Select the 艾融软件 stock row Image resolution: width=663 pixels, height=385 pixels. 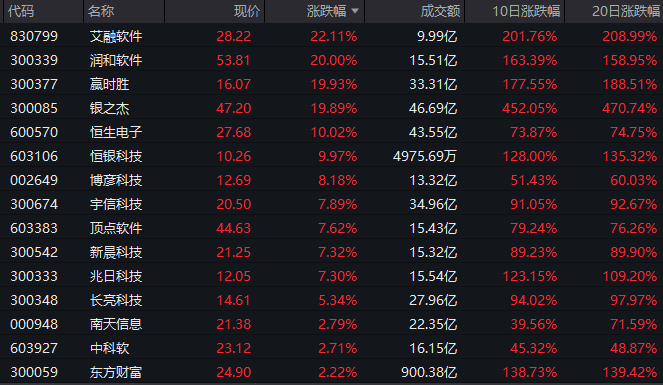pos(332,36)
